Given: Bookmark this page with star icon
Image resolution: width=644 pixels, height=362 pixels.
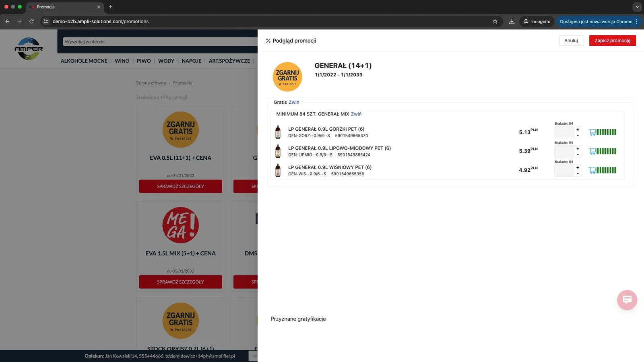Looking at the screenshot, I should [x=495, y=21].
